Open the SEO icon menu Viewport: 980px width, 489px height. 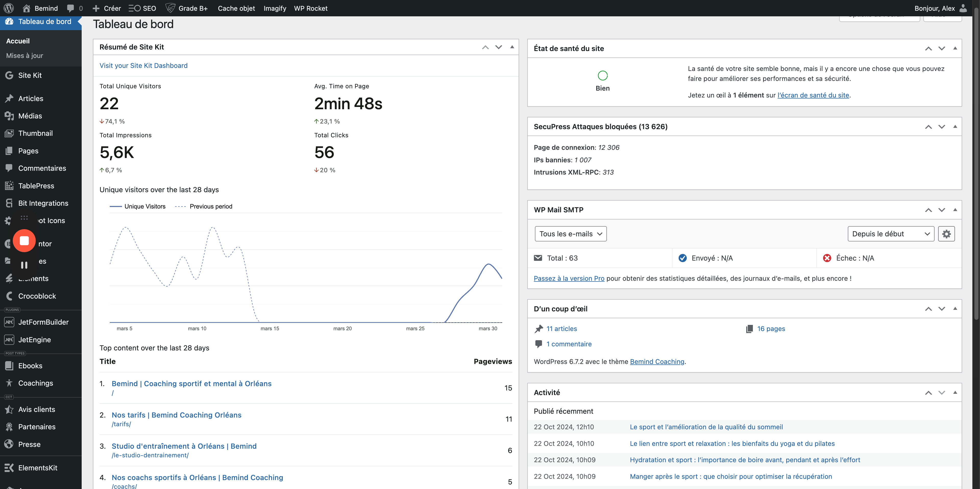click(134, 8)
